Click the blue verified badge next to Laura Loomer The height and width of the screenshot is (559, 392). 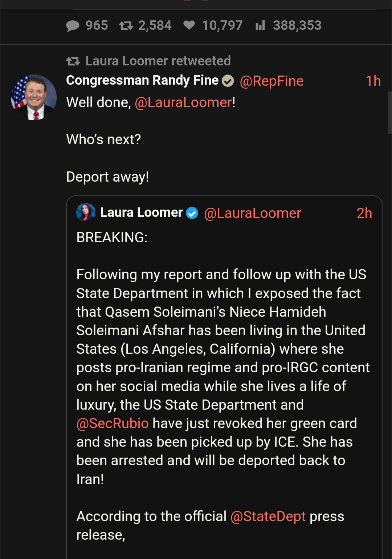click(x=192, y=213)
